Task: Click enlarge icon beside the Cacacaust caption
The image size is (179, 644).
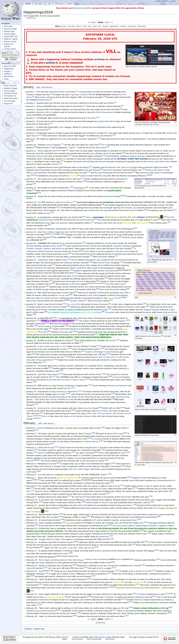Action: point(175,435)
